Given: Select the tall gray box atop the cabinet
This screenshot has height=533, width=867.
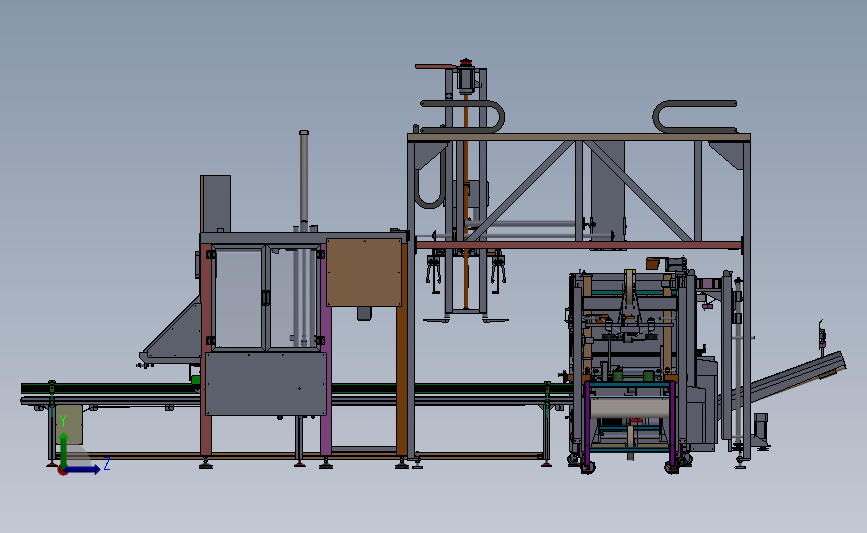Looking at the screenshot, I should pos(216,203).
